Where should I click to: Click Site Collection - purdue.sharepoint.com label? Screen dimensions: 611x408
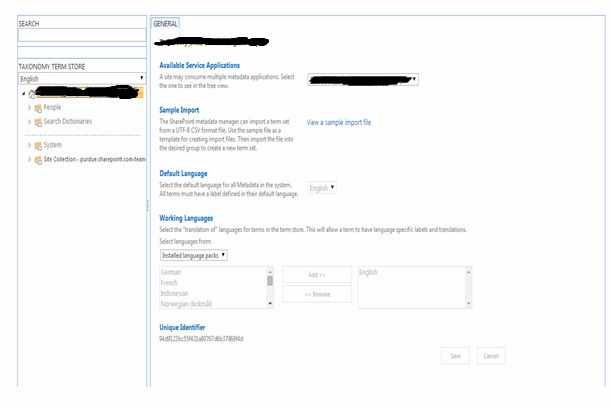pos(94,159)
